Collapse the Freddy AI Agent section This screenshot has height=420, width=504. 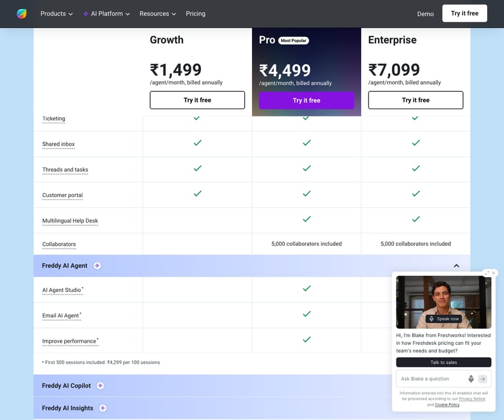tap(456, 266)
